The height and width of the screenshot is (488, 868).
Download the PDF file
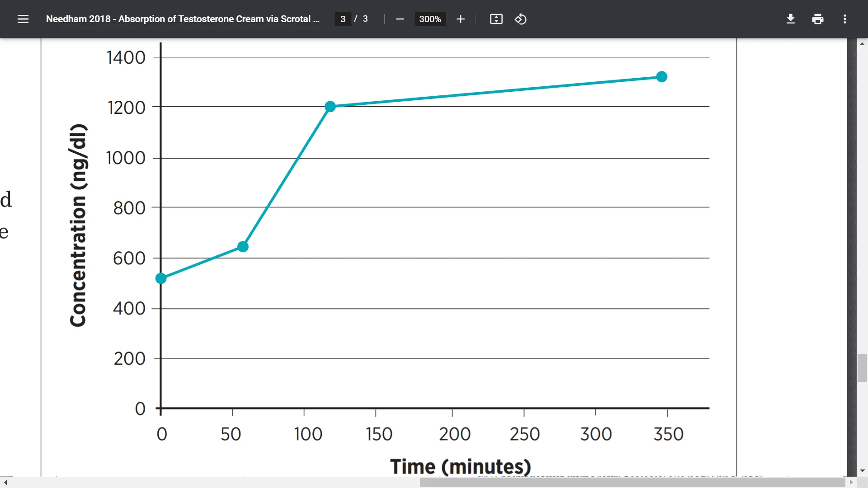[x=791, y=19]
